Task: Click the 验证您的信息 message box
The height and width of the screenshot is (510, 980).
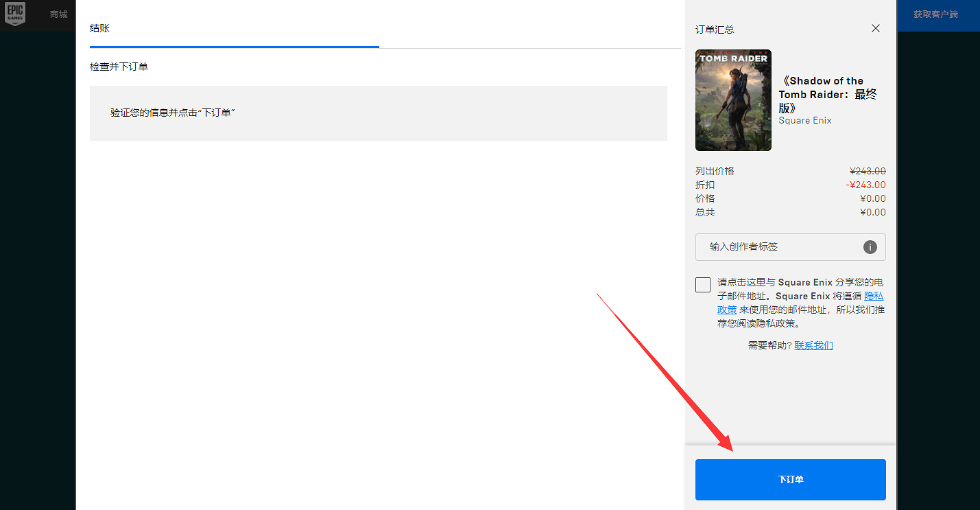Action: [x=378, y=113]
